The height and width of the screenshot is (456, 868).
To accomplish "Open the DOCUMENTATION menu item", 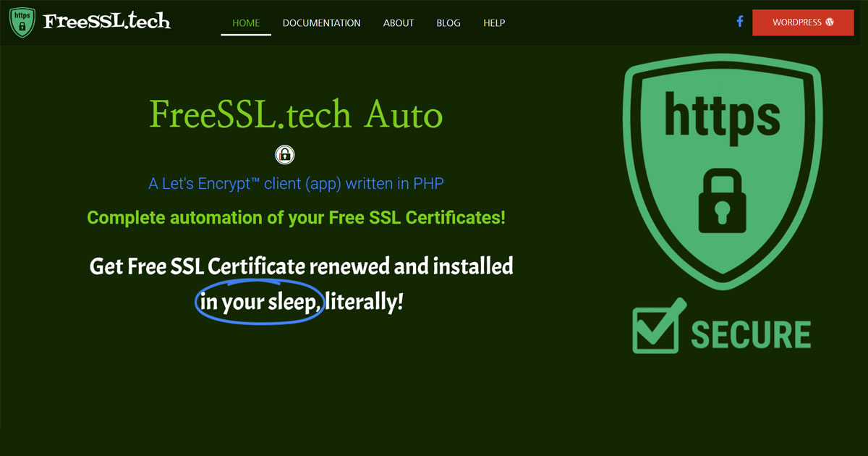I will [321, 22].
